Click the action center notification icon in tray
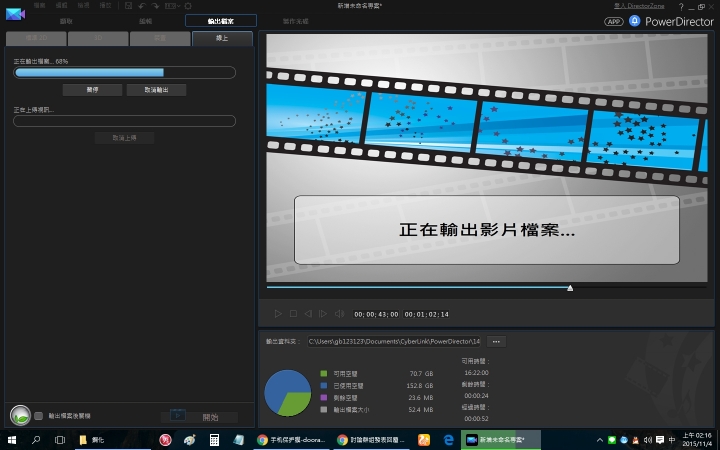 pos(660,440)
